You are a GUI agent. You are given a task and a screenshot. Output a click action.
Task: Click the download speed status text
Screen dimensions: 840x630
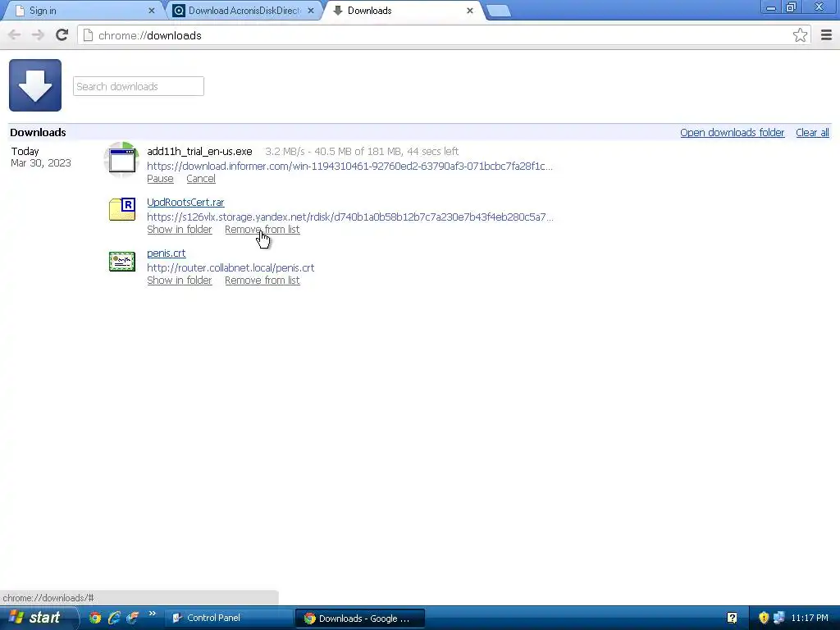[362, 152]
